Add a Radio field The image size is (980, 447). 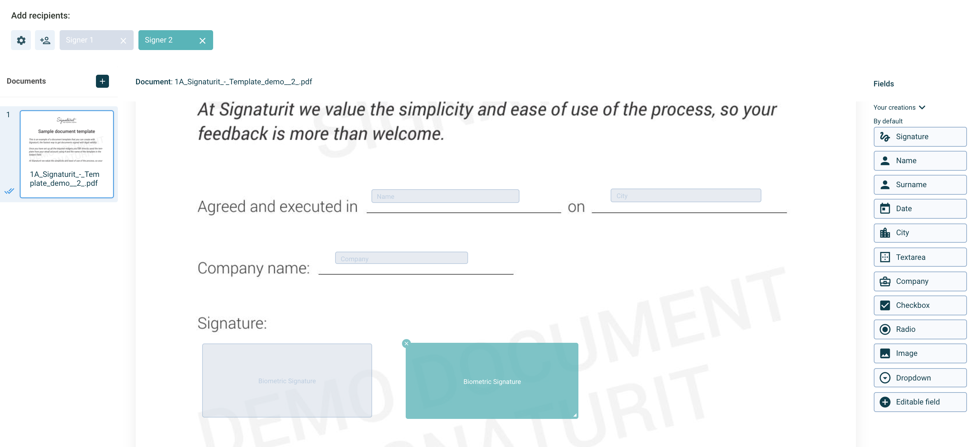[920, 329]
